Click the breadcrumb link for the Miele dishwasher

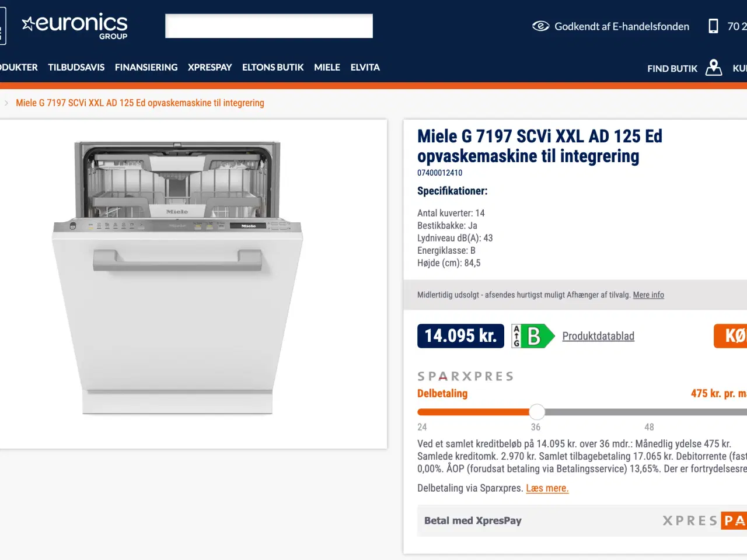139,103
